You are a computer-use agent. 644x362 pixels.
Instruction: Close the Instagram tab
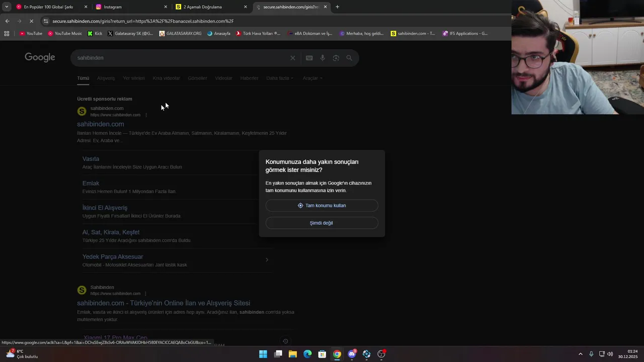click(x=166, y=7)
